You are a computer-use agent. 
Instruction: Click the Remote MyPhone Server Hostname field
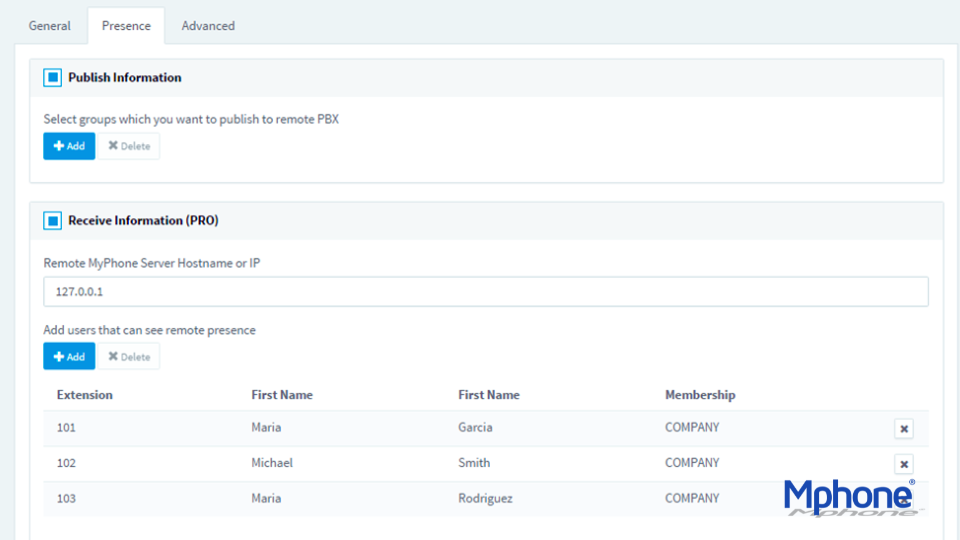pos(486,291)
